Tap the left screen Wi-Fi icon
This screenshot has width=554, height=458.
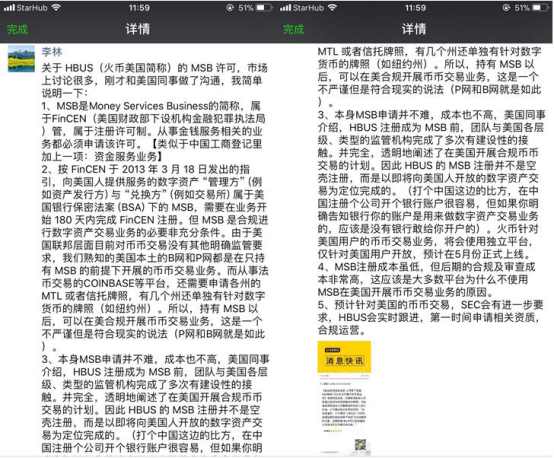click(56, 7)
